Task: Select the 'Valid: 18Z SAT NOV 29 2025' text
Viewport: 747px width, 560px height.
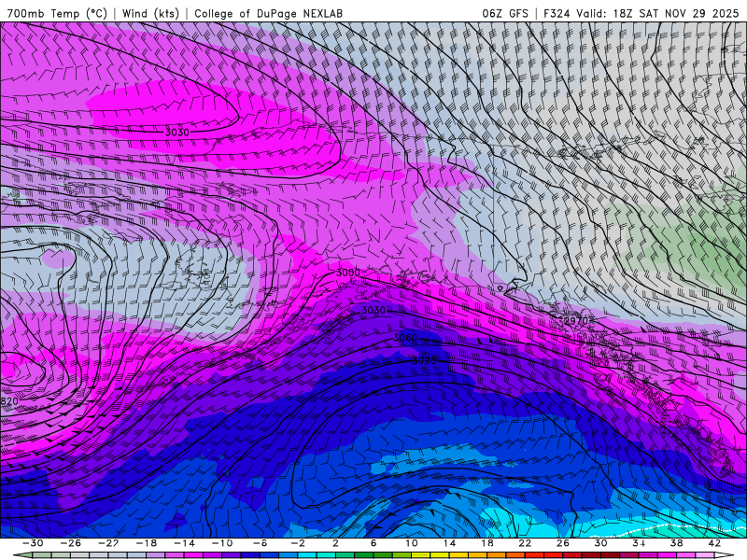Action: [x=658, y=13]
